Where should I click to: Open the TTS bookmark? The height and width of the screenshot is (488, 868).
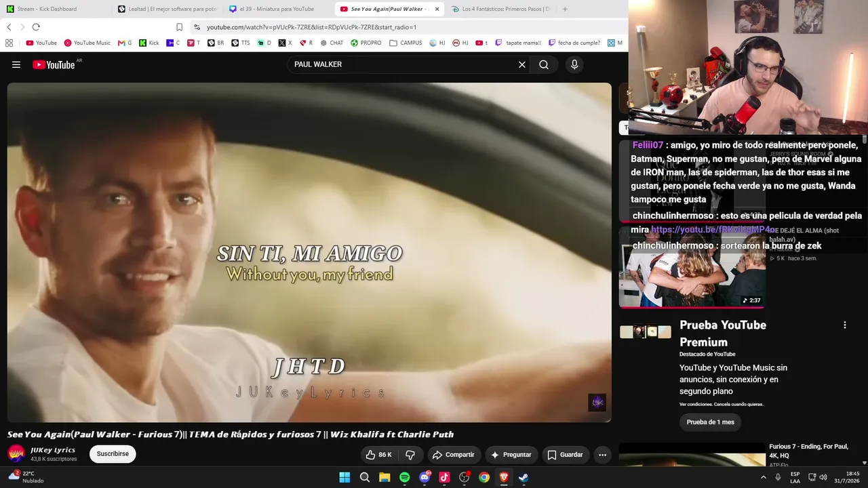click(241, 43)
